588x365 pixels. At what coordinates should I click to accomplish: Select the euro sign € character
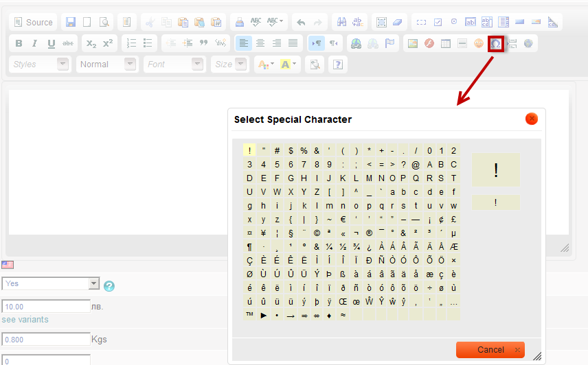click(343, 220)
